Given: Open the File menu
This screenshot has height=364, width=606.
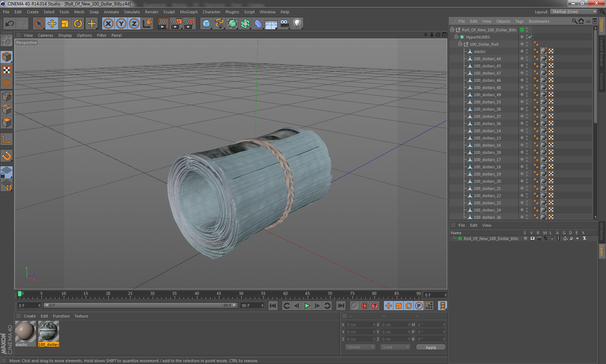Looking at the screenshot, I should (6, 12).
